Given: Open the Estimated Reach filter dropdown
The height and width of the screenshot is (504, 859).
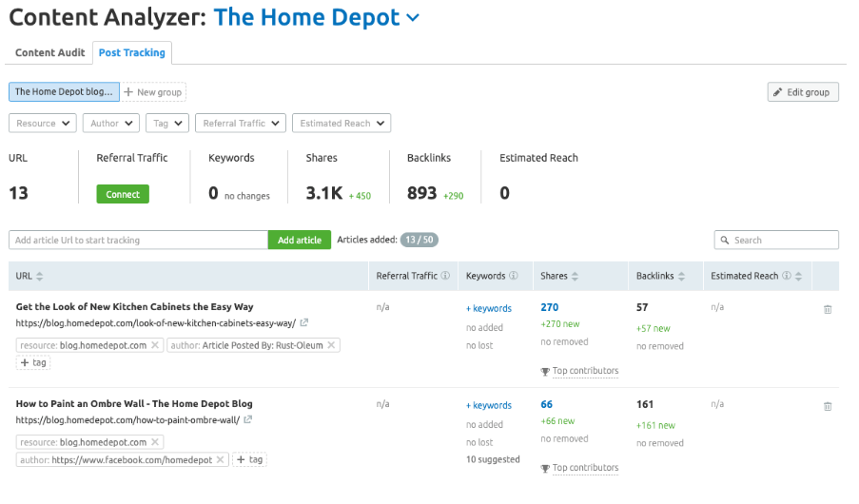Looking at the screenshot, I should (x=341, y=124).
